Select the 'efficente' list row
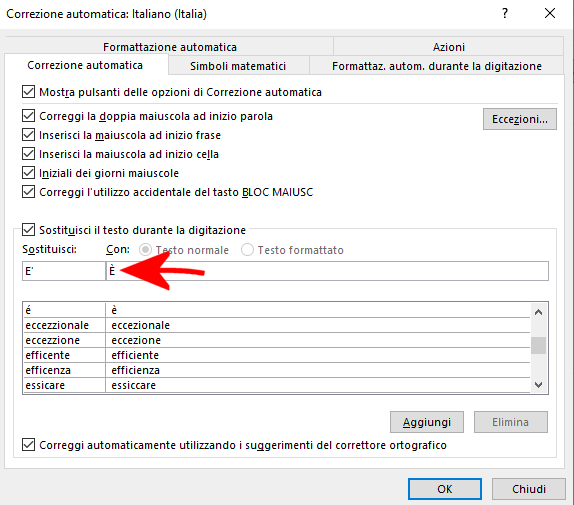 point(64,355)
